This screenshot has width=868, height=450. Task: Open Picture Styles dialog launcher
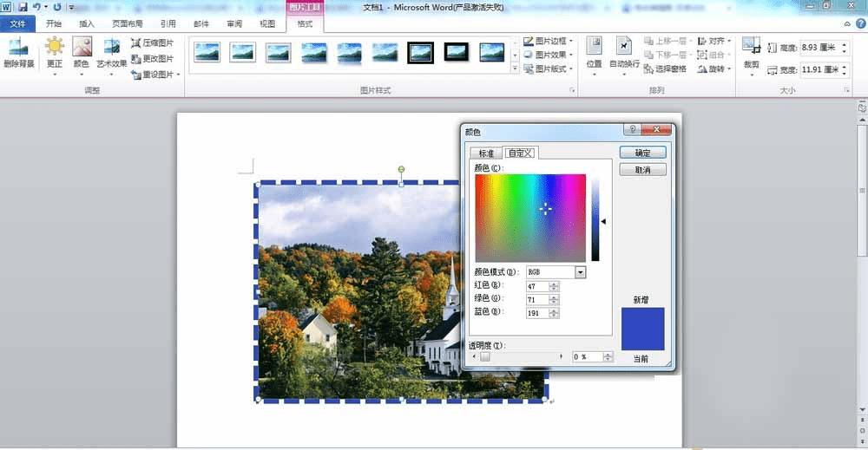572,90
